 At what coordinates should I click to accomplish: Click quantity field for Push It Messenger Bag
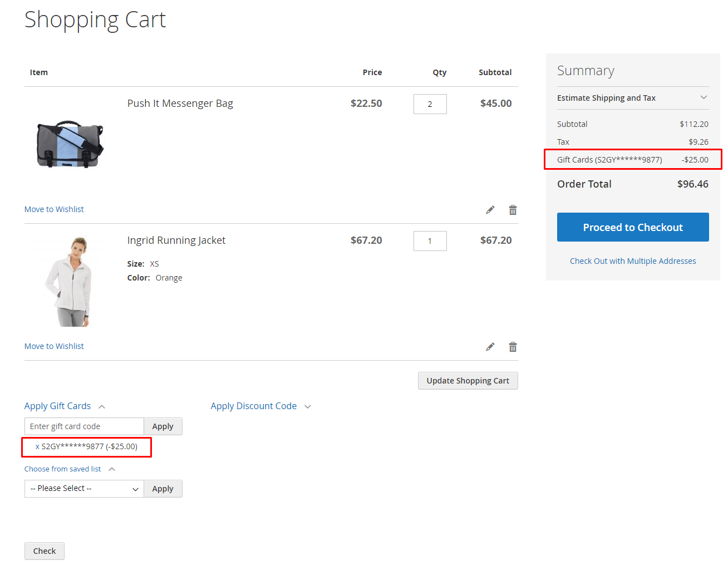[x=430, y=104]
